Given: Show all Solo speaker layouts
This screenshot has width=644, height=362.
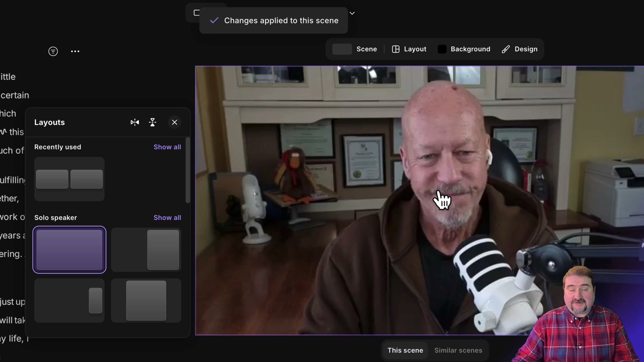Looking at the screenshot, I should pyautogui.click(x=167, y=218).
